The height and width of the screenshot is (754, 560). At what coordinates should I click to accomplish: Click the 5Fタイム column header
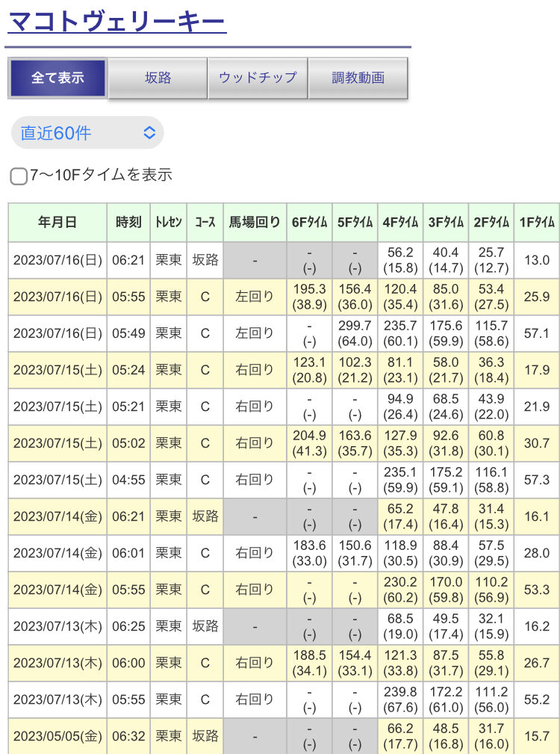coord(355,222)
